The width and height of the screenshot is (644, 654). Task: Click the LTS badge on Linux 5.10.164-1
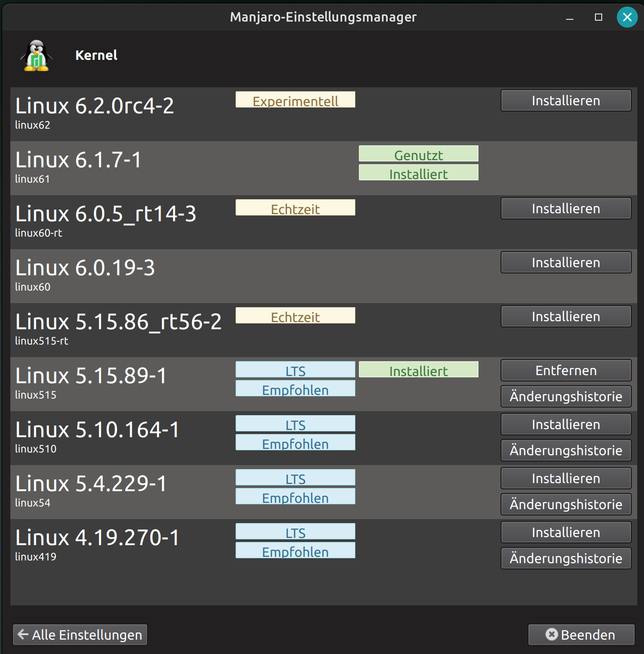[295, 423]
